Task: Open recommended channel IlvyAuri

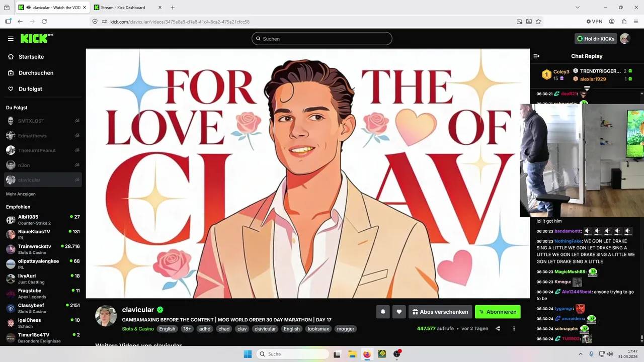Action: point(43,279)
